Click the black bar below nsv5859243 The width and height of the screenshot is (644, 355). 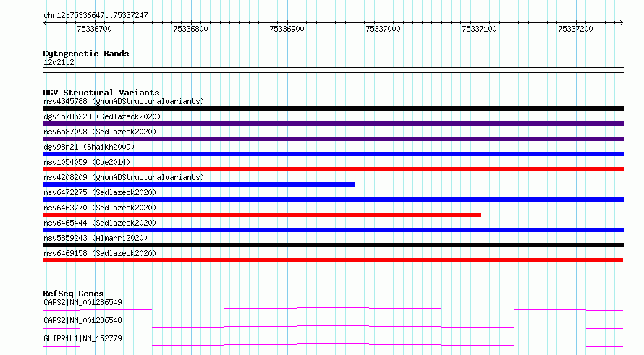[x=333, y=245]
